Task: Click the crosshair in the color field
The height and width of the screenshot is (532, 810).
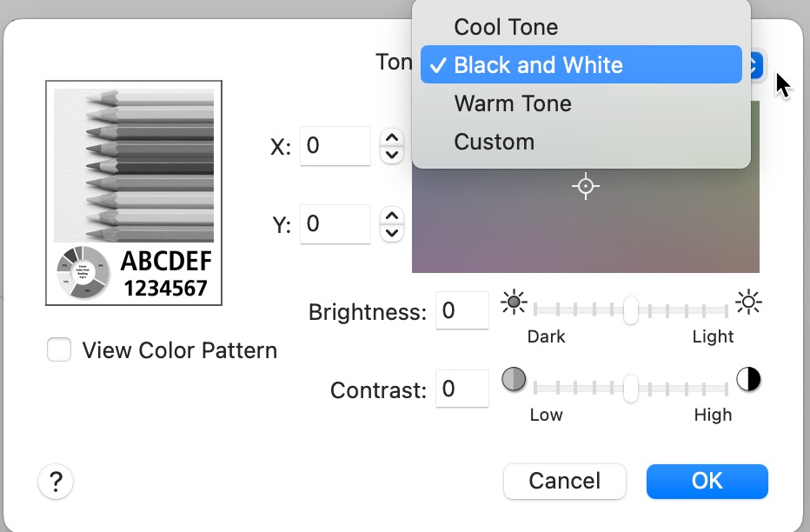Action: [x=586, y=186]
